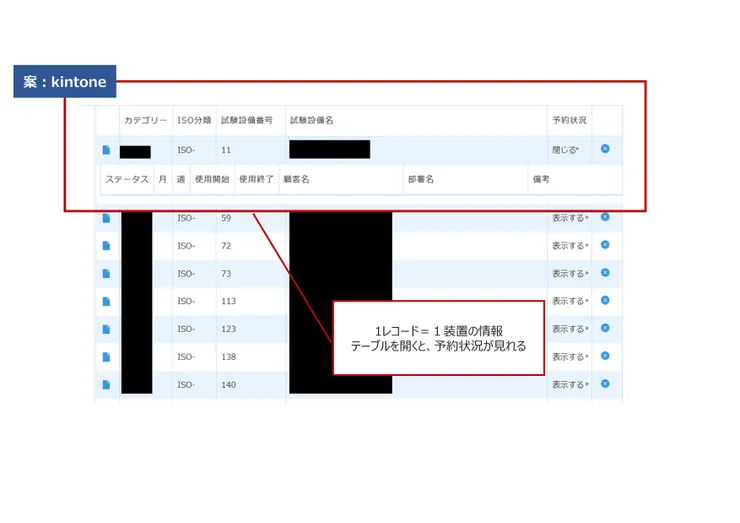740x523 pixels.
Task: Select the 使用開始 subtable column header
Action: 211,180
